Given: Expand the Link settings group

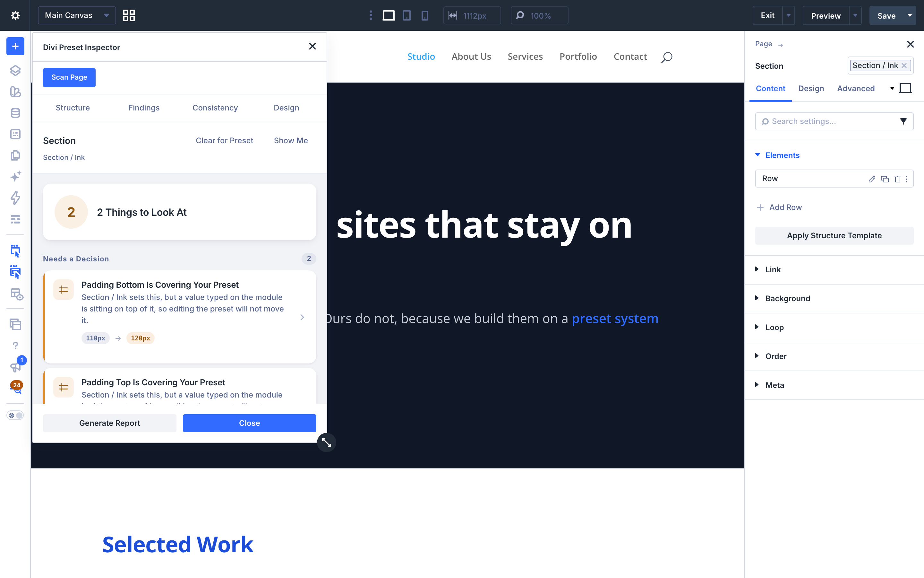Looking at the screenshot, I should (x=834, y=269).
